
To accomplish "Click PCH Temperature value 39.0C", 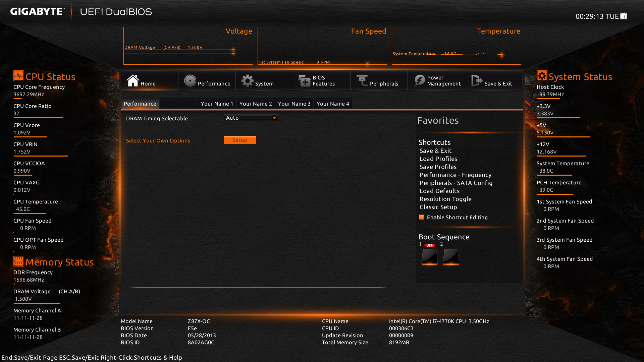I will click(546, 190).
